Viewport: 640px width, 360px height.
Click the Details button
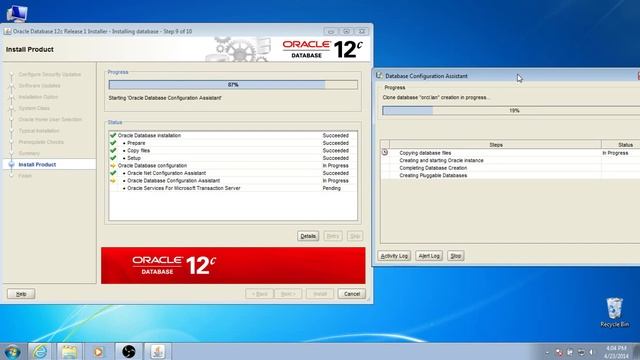pos(308,236)
